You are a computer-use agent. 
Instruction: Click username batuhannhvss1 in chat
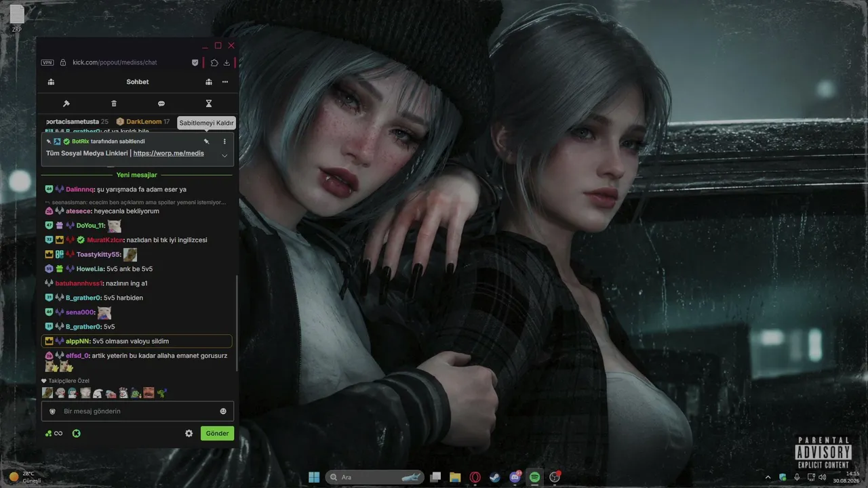[x=79, y=283]
